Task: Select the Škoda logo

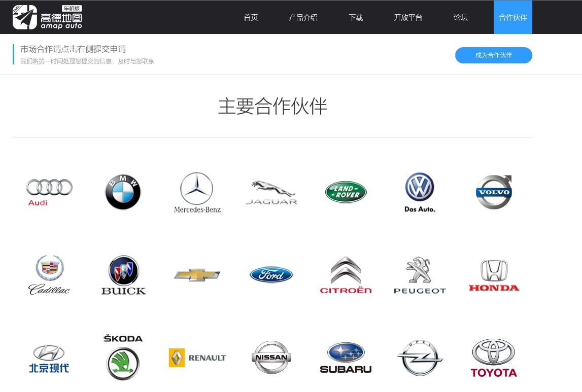Action: [x=123, y=357]
